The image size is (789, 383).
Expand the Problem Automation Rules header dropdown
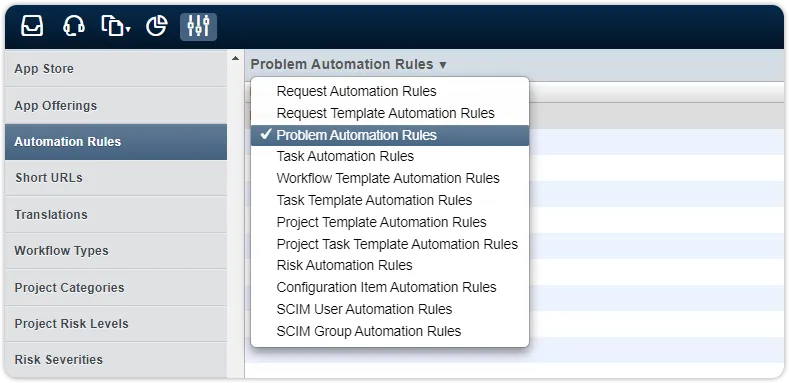(x=348, y=64)
